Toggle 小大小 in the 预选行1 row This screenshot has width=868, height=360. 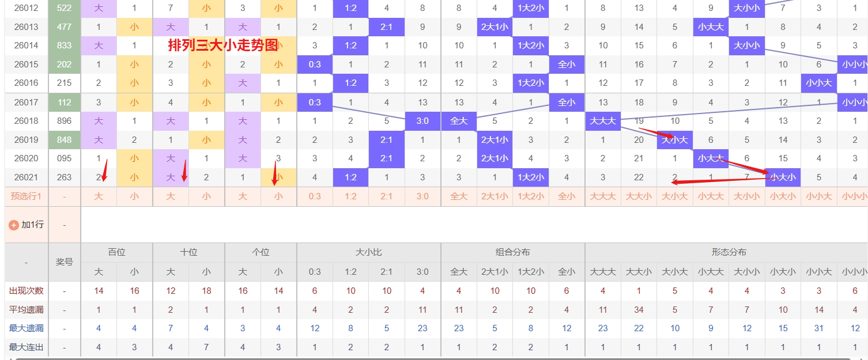[x=783, y=196]
